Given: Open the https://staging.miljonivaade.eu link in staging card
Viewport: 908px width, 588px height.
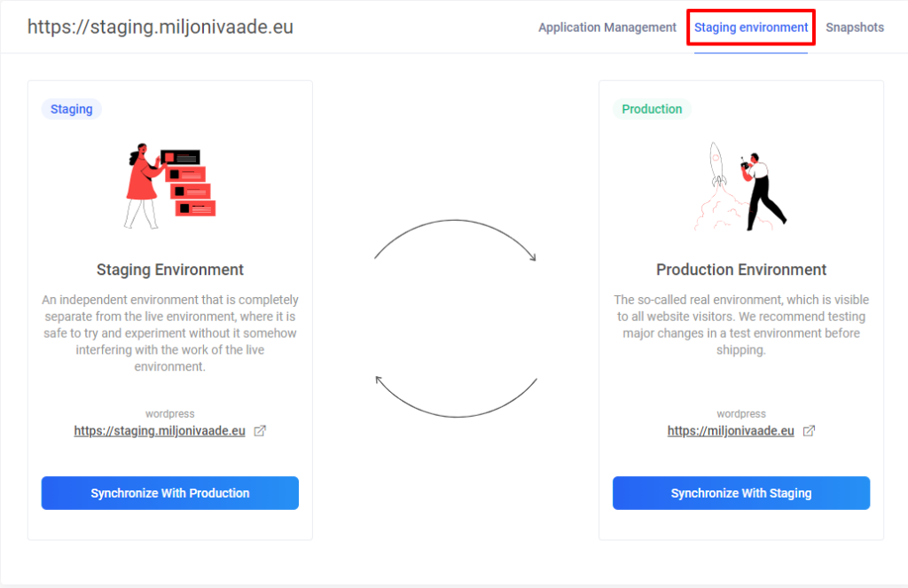Looking at the screenshot, I should [x=160, y=431].
